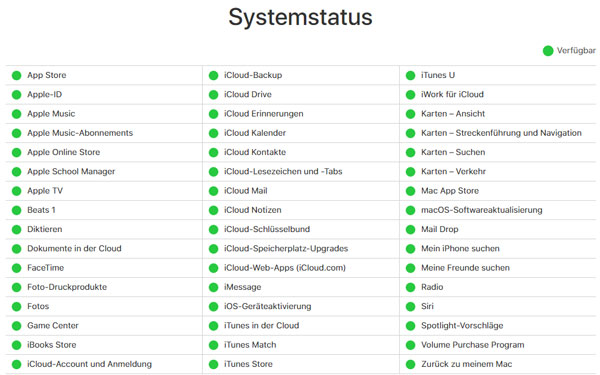Image resolution: width=600 pixels, height=375 pixels.
Task: Select the Meine Freunde suchen entry
Action: click(x=465, y=268)
